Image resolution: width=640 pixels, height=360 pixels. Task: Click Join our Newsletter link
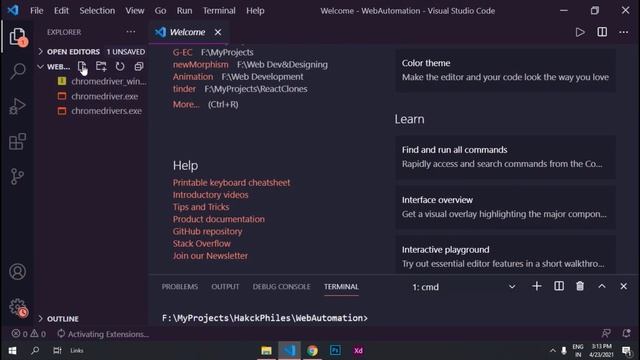click(210, 256)
